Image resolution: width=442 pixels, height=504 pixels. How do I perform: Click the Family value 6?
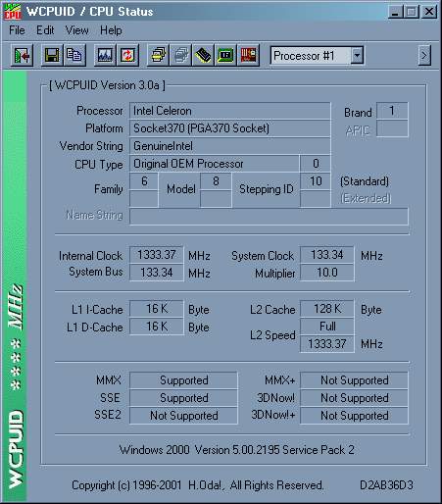coord(144,181)
